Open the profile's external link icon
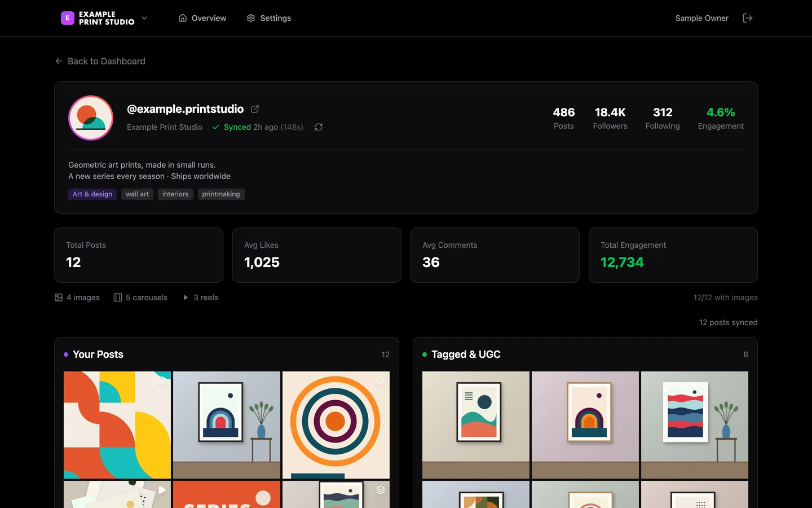This screenshot has height=508, width=812. 255,109
